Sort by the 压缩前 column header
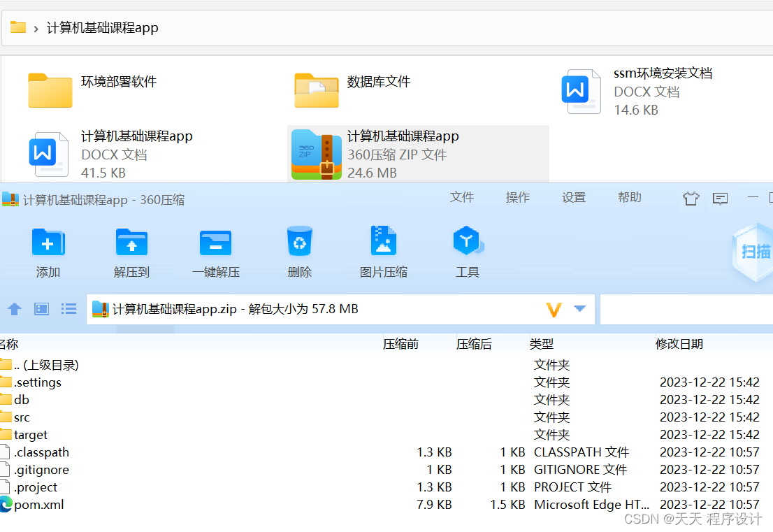773x532 pixels. 400,344
